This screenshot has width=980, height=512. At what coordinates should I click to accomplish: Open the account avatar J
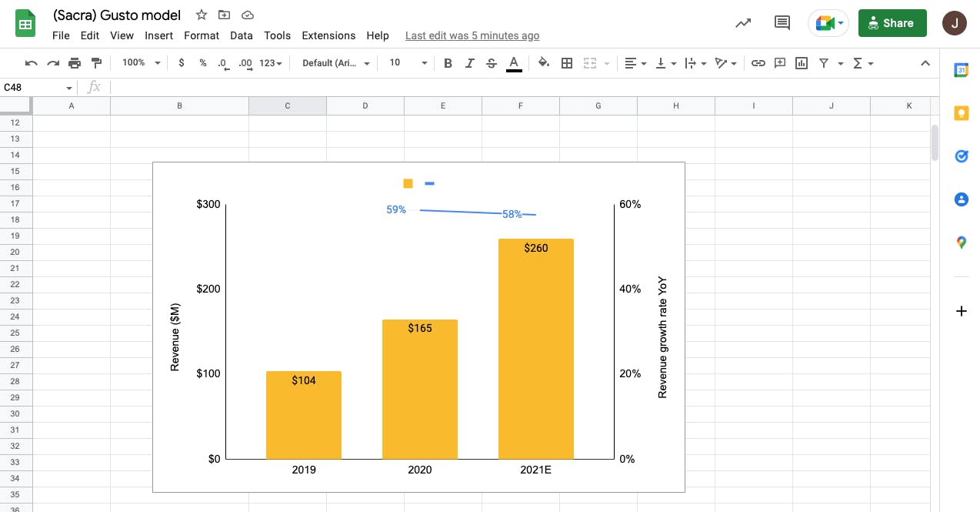click(x=955, y=23)
